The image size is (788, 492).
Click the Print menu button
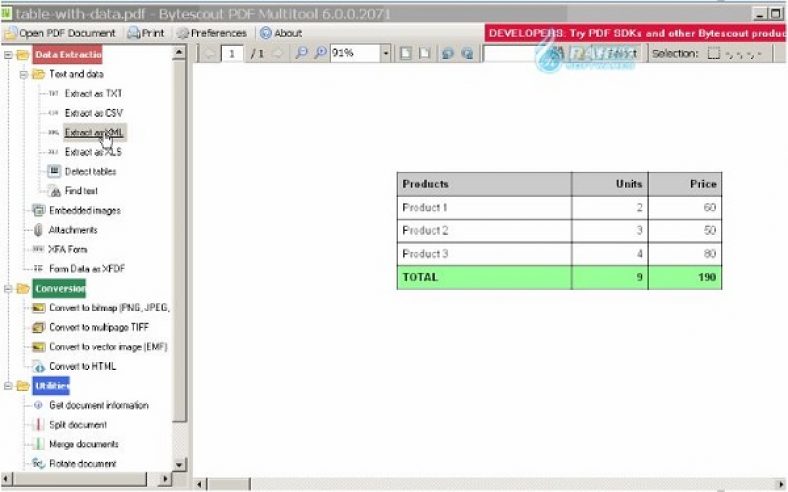(x=146, y=33)
